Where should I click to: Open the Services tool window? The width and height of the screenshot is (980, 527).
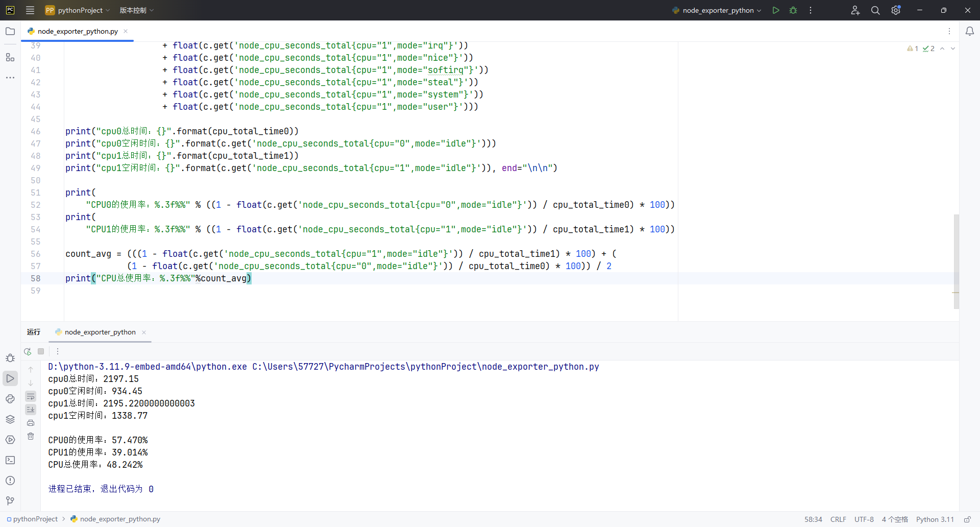(x=10, y=440)
